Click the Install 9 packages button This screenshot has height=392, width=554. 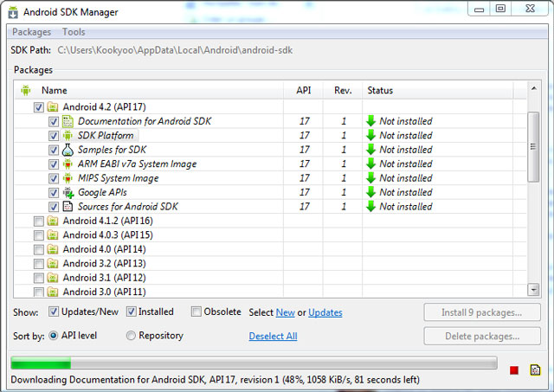pyautogui.click(x=482, y=312)
